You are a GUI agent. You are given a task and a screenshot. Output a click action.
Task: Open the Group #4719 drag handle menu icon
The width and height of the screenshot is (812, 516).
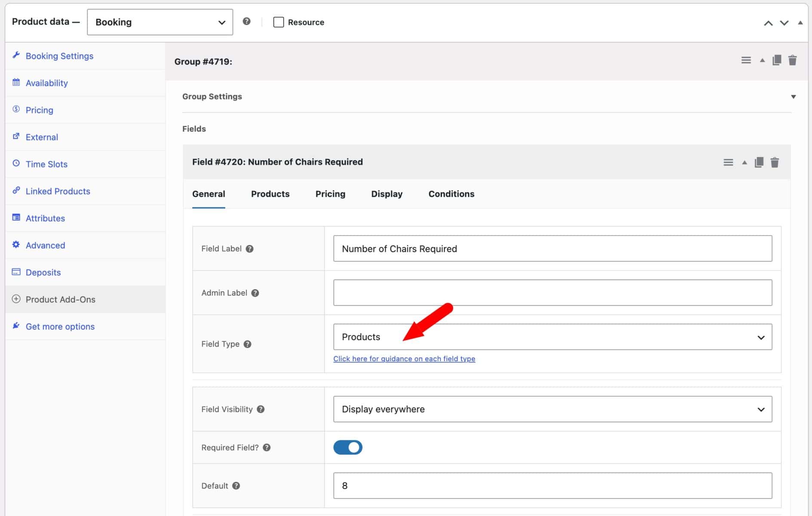pyautogui.click(x=746, y=60)
